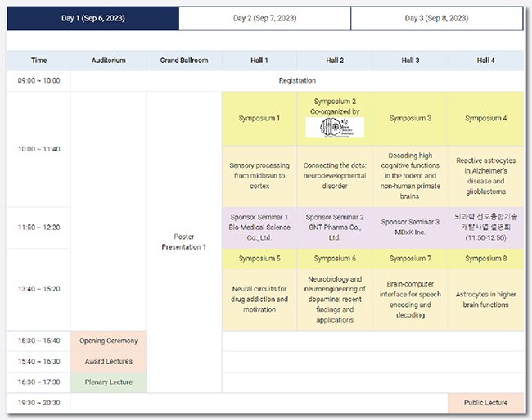Click the Brain Science Institute logo in Symposium 2
This screenshot has height=420, width=532.
(335, 127)
